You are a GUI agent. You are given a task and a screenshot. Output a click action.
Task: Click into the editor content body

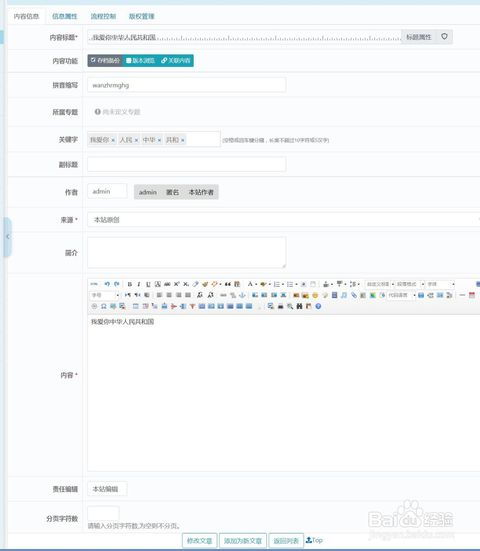tap(284, 392)
